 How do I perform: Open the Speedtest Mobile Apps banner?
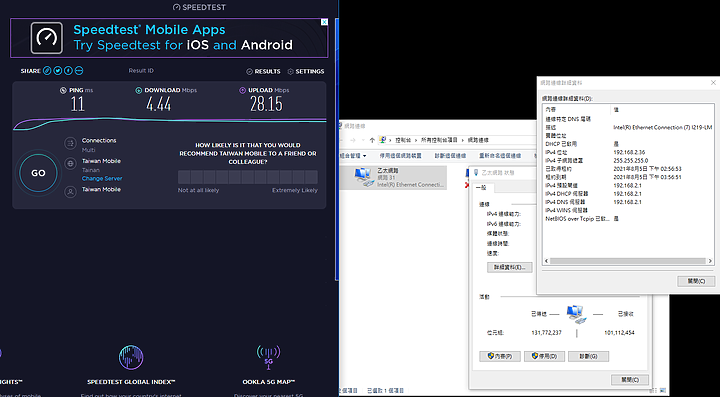[x=169, y=38]
